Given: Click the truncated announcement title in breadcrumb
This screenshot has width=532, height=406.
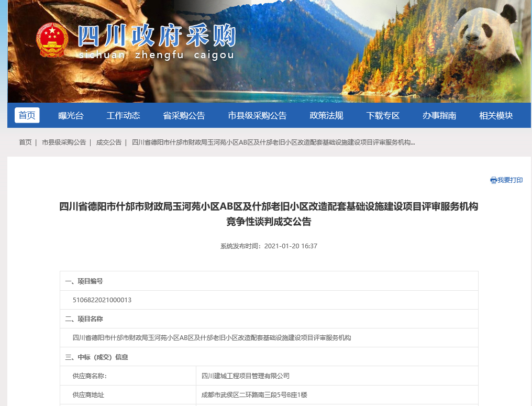Looking at the screenshot, I should (273, 142).
